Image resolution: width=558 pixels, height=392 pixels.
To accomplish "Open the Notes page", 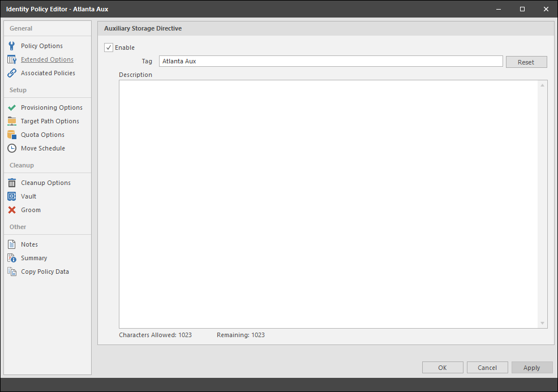I will coord(29,244).
